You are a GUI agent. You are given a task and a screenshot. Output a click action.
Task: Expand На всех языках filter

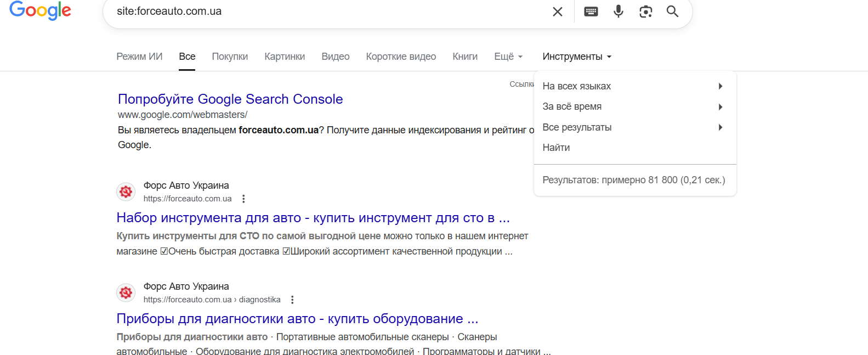click(635, 86)
